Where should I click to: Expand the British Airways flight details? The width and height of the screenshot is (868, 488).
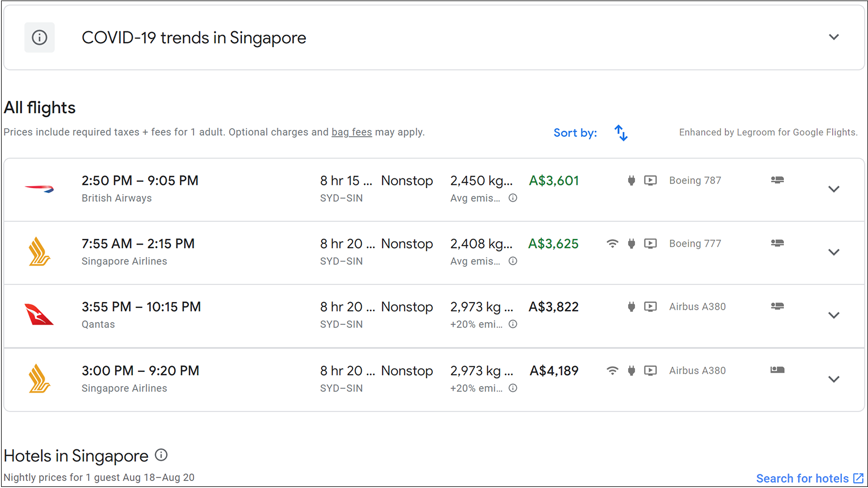point(834,189)
